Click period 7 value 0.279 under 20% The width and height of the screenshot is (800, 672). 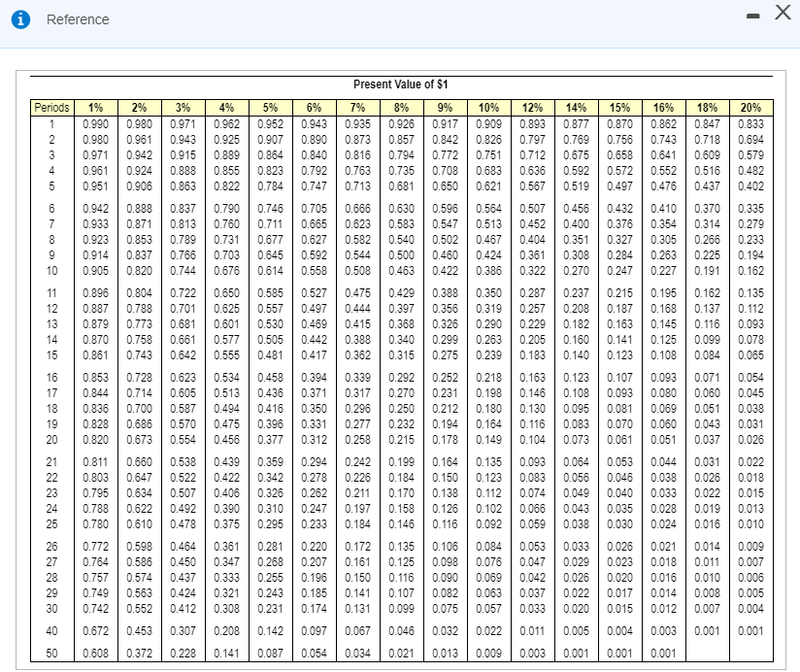(x=751, y=224)
